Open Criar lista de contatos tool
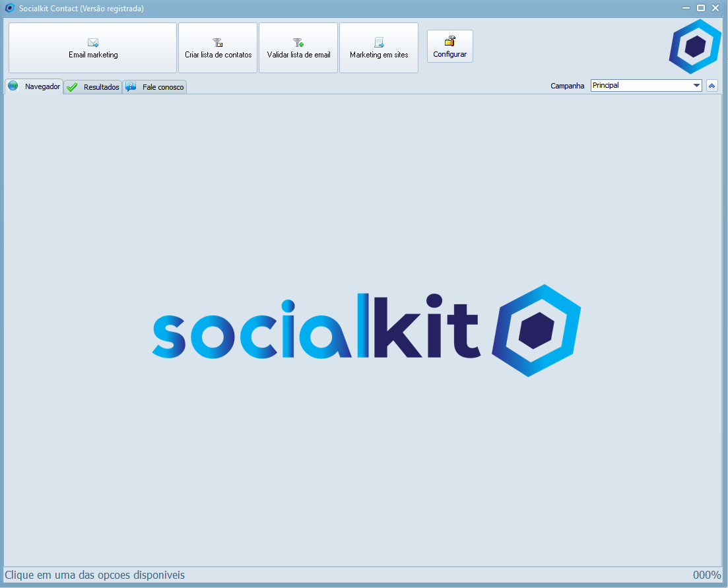The width and height of the screenshot is (728, 588). coord(218,48)
